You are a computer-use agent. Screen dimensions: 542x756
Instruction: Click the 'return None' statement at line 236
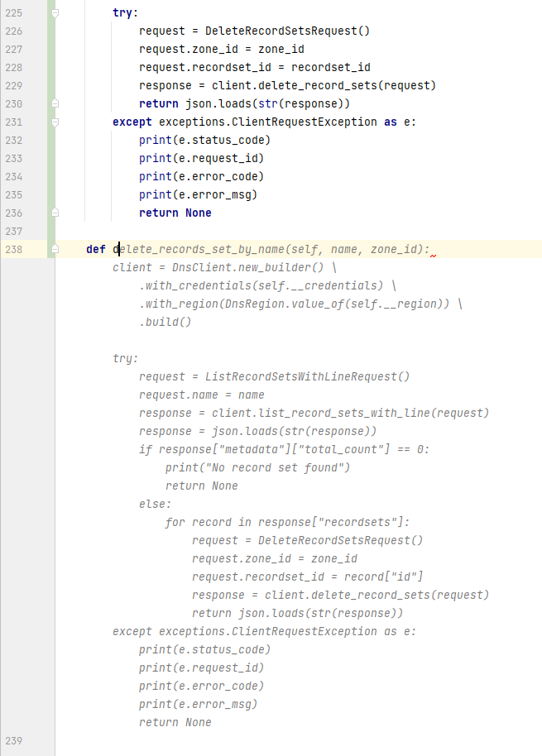click(175, 213)
